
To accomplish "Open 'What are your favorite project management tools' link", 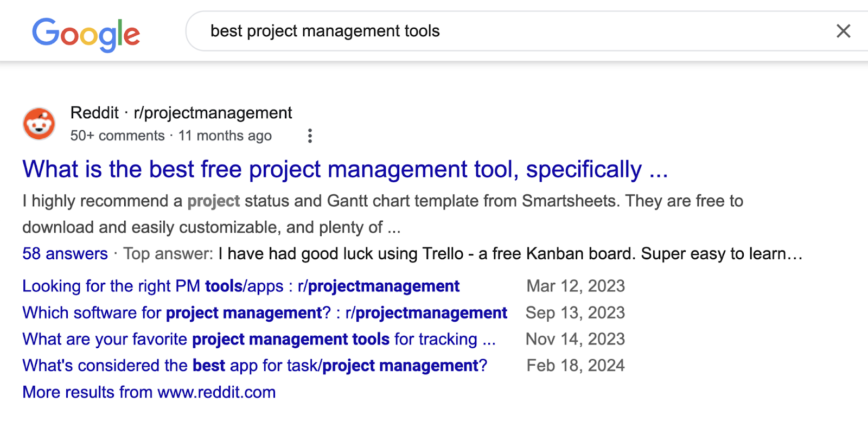I will [x=259, y=339].
